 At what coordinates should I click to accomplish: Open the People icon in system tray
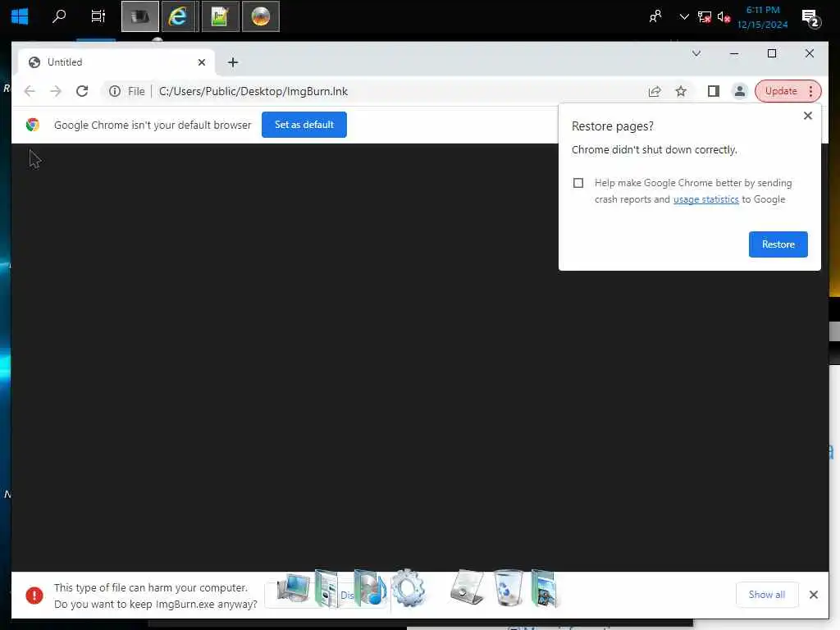click(x=655, y=17)
